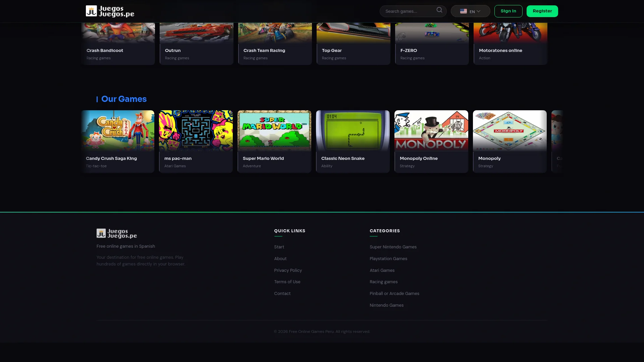
Task: Open the Classic Neon Snake thumbnail
Action: pyautogui.click(x=353, y=130)
